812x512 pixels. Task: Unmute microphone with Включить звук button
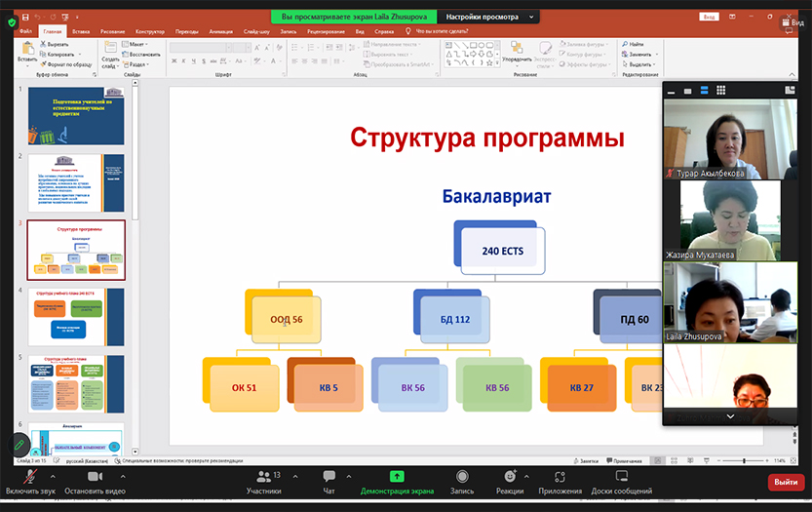tap(27, 477)
